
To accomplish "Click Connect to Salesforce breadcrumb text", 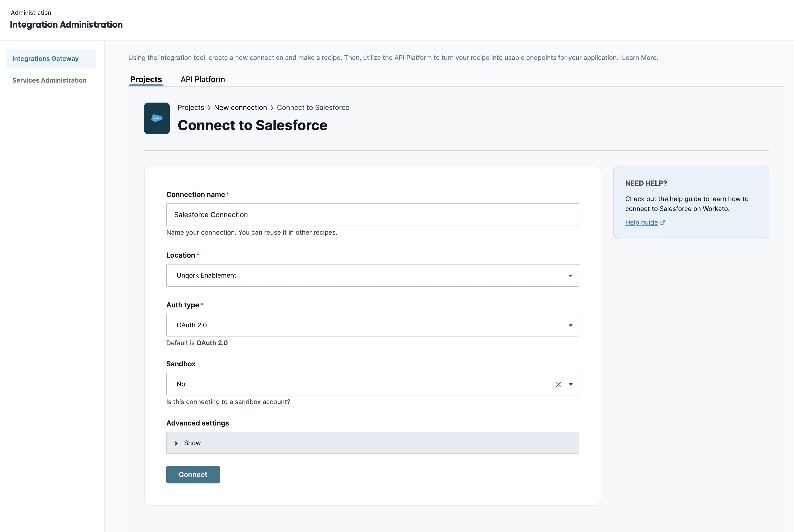I will [313, 107].
